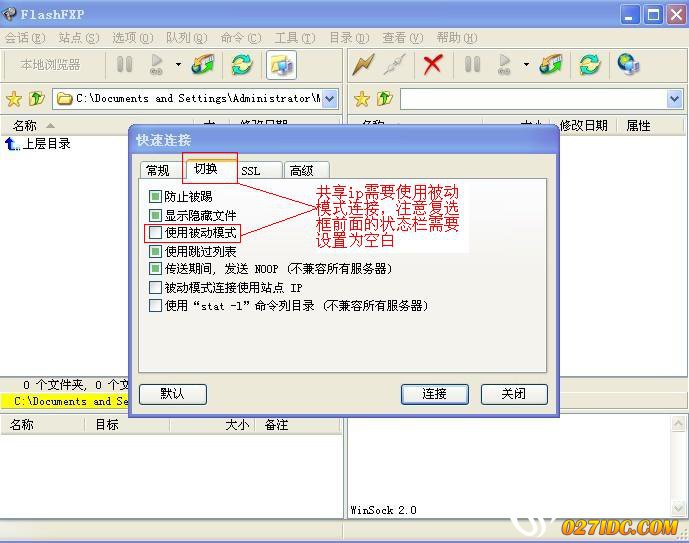
Task: Open the 命令 menu
Action: [241, 38]
